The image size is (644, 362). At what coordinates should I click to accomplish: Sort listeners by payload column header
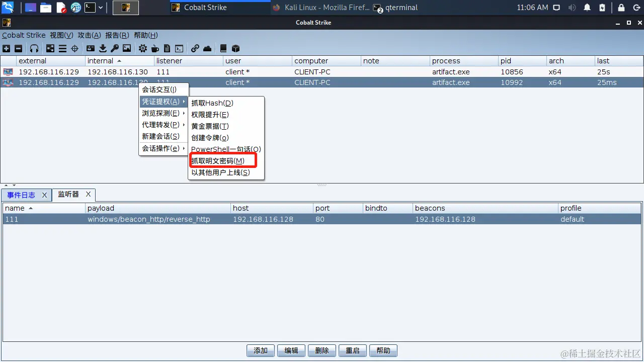click(158, 208)
